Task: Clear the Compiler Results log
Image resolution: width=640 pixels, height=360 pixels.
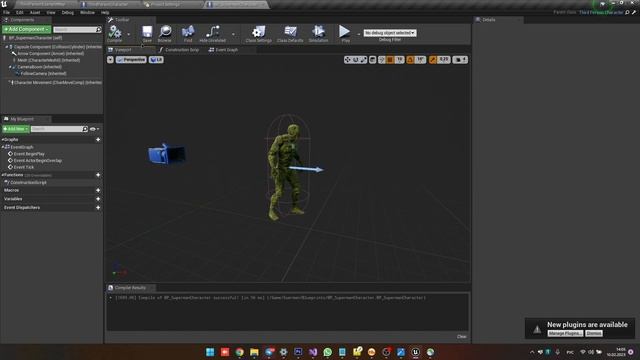Action: (x=462, y=337)
